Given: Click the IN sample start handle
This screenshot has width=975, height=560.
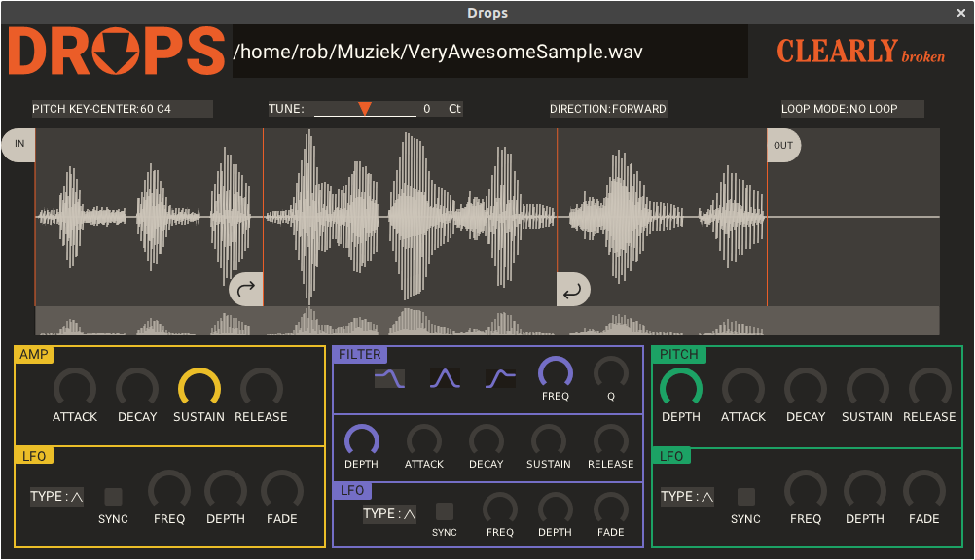Looking at the screenshot, I should [x=18, y=145].
